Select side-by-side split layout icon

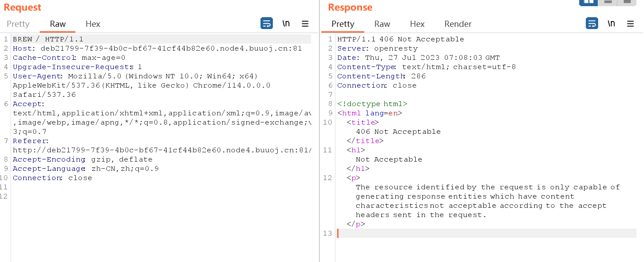pyautogui.click(x=588, y=2)
